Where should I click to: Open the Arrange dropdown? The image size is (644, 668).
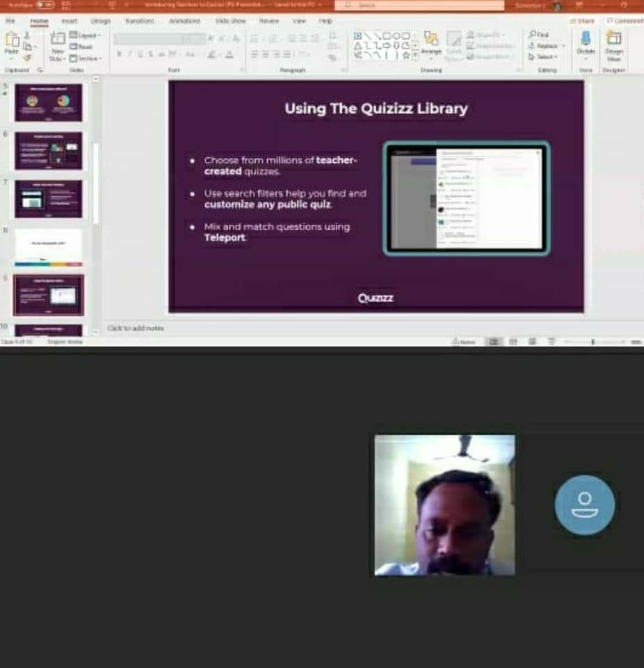coord(431,44)
